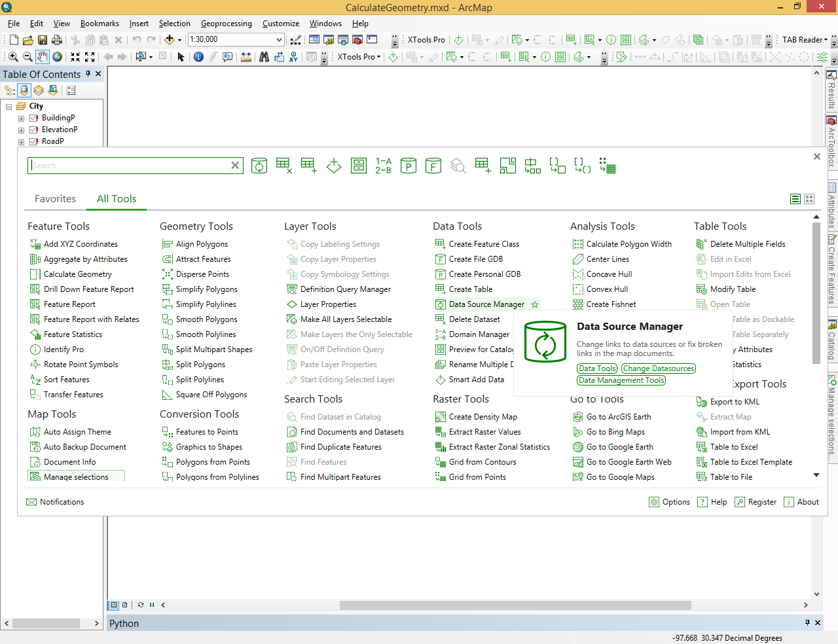Open Select Features tool dropdown arrow

[151, 57]
